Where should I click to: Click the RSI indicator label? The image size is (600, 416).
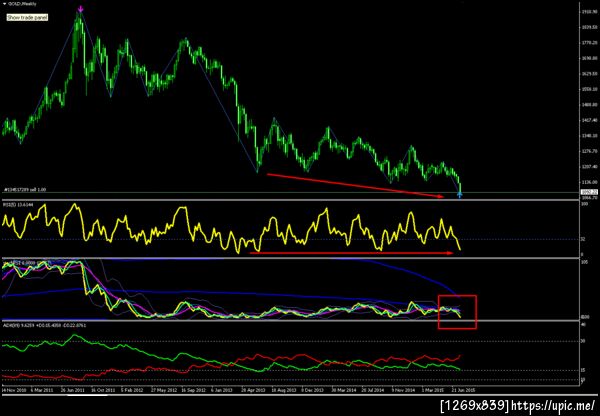(18, 205)
